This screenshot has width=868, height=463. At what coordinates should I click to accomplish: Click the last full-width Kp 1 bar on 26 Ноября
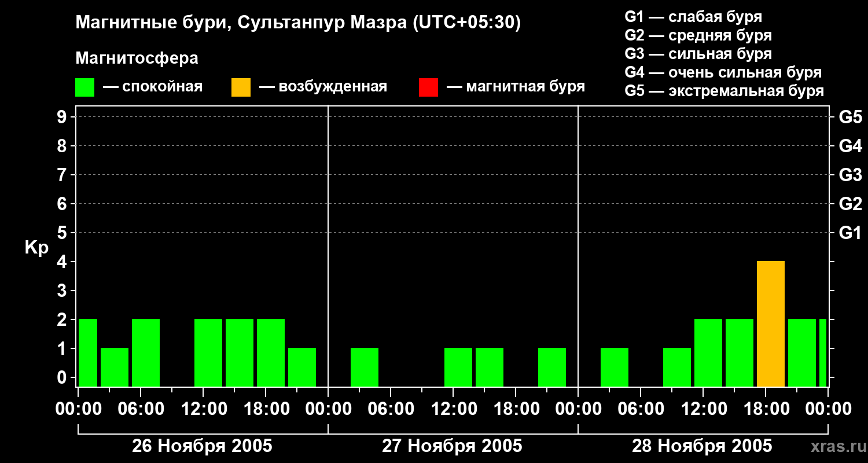click(x=302, y=368)
